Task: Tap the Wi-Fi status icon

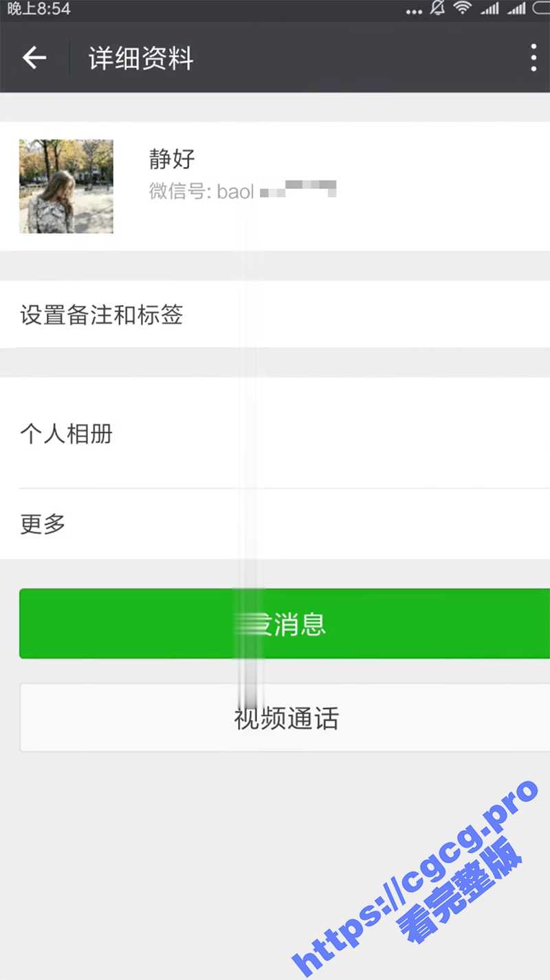Action: click(x=463, y=8)
